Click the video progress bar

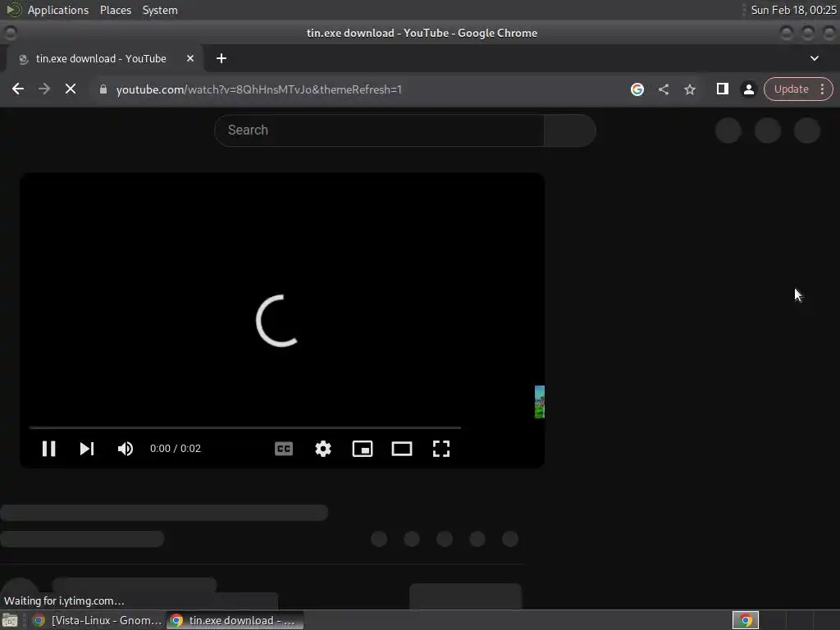(245, 427)
